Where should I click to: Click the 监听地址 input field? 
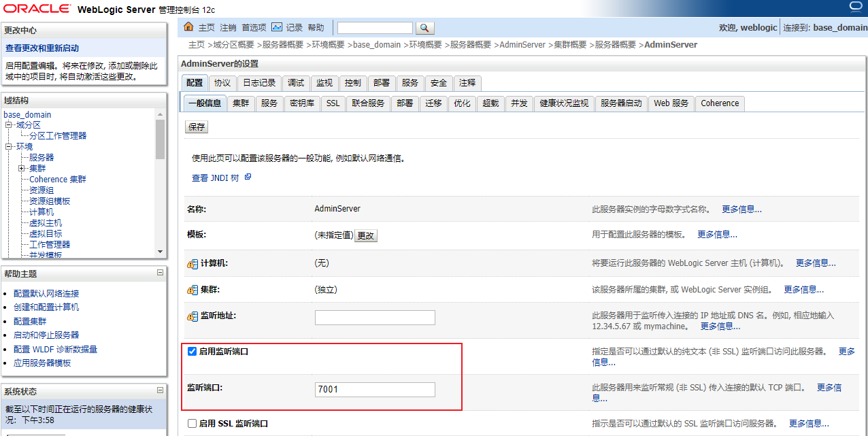(x=375, y=318)
